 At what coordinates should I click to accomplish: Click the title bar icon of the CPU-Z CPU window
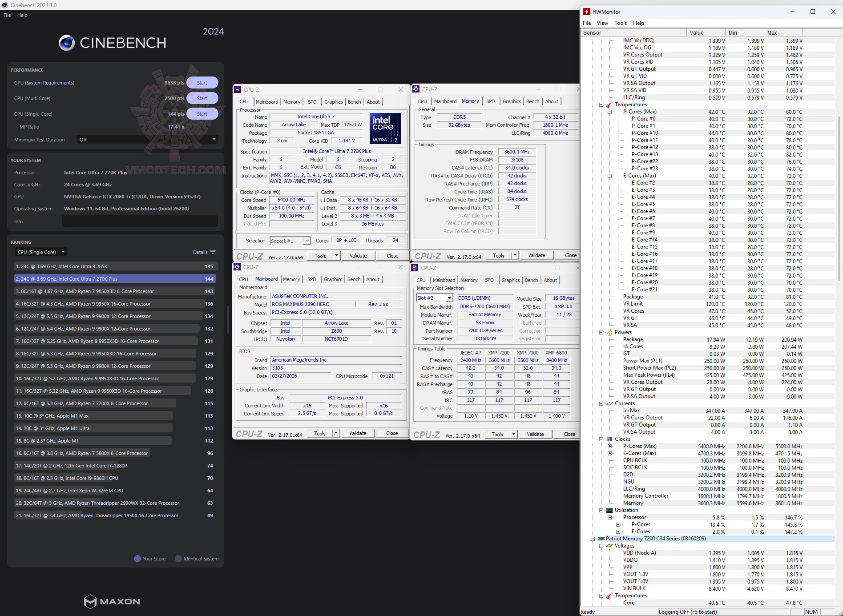point(238,89)
